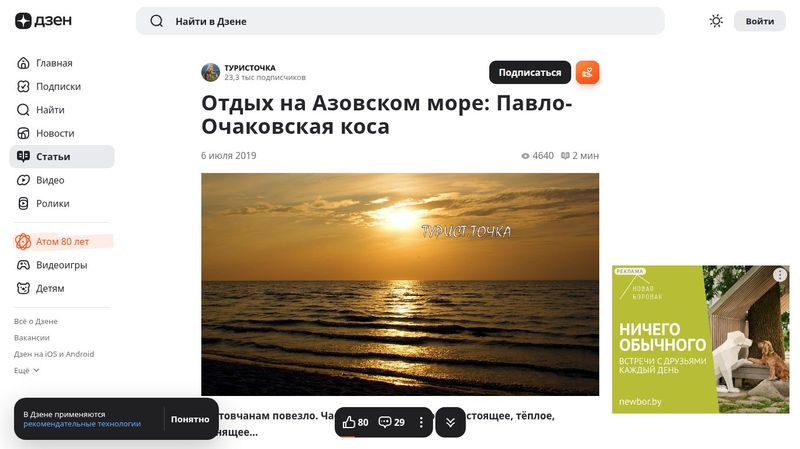Open the comments via the speech bubble icon
This screenshot has width=800, height=449.
tap(391, 422)
